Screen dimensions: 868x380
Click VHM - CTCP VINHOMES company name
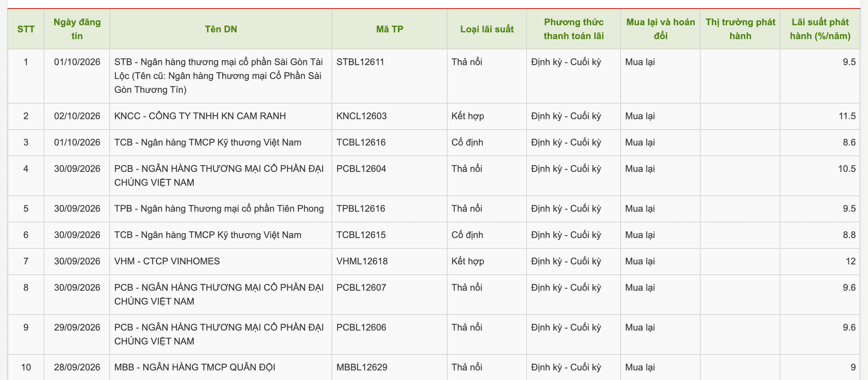tap(167, 261)
